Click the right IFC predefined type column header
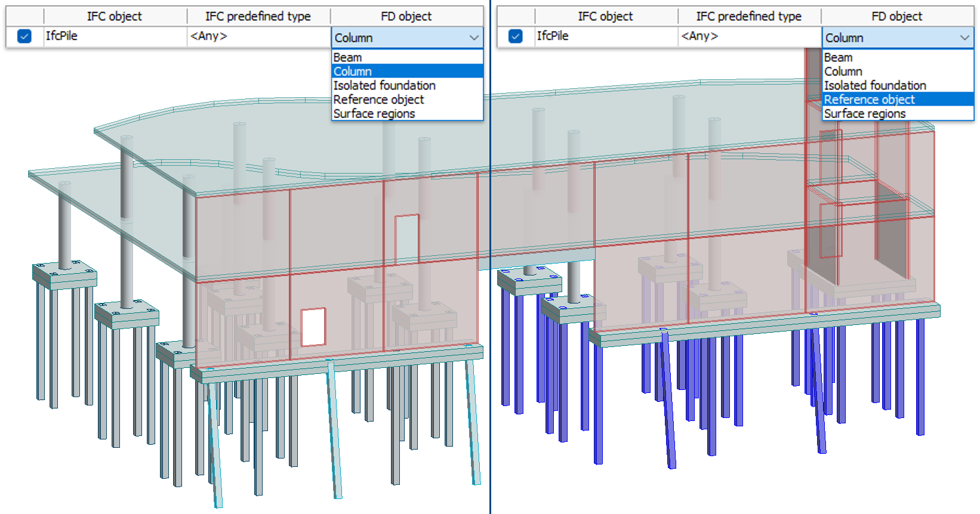The image size is (980, 514). coord(748,16)
